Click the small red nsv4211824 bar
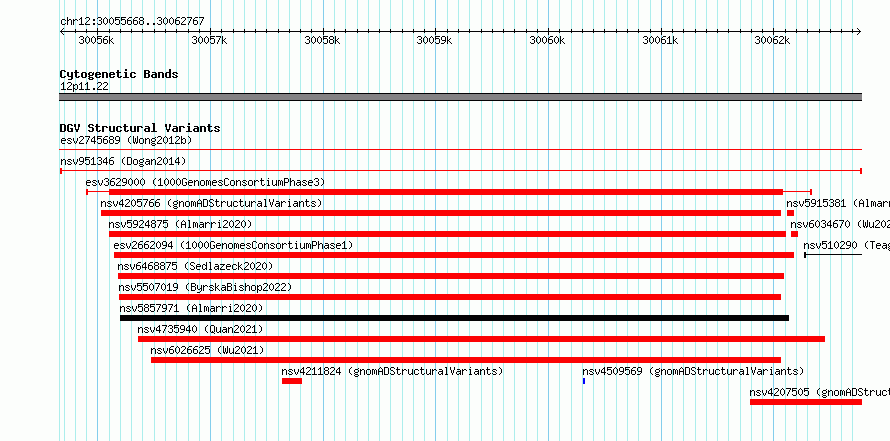 point(292,381)
